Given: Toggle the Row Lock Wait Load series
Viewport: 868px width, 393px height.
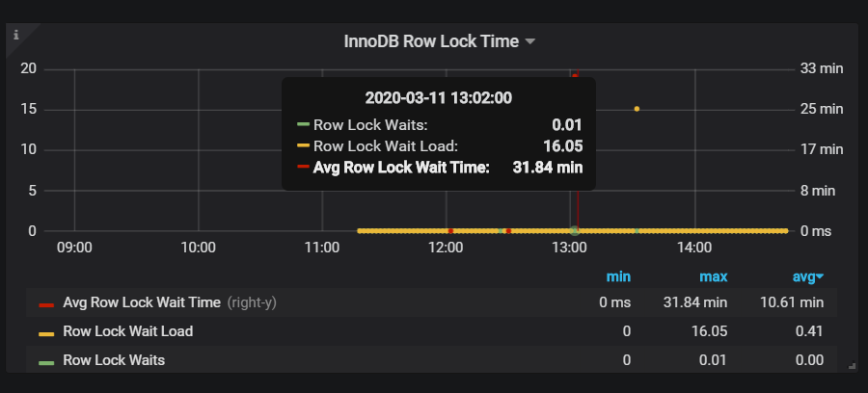Looking at the screenshot, I should [127, 331].
